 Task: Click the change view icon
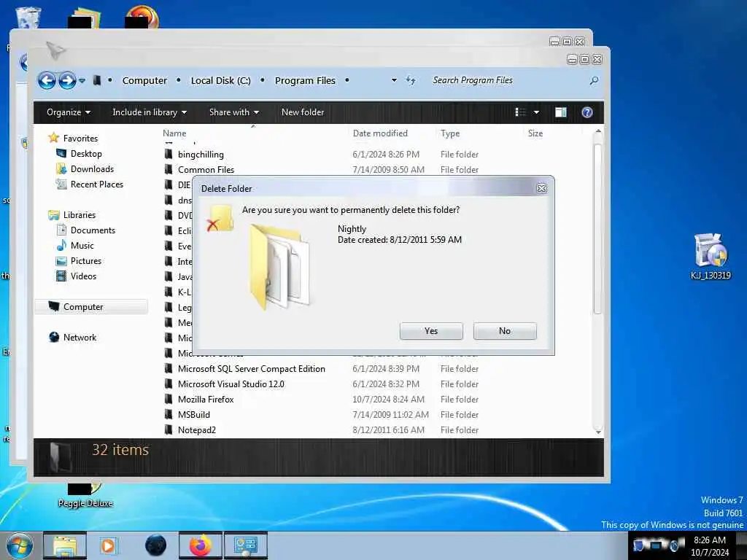click(x=520, y=112)
